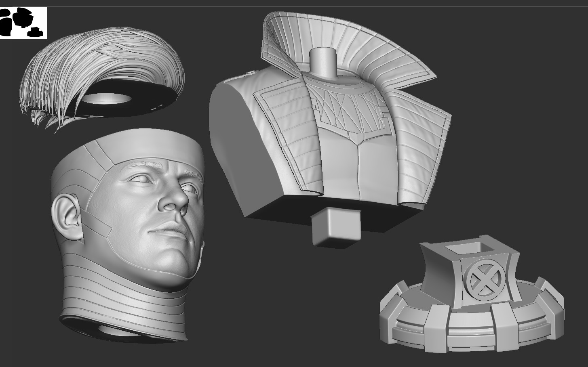Click the ear on the head model
588x367 pixels.
click(67, 217)
